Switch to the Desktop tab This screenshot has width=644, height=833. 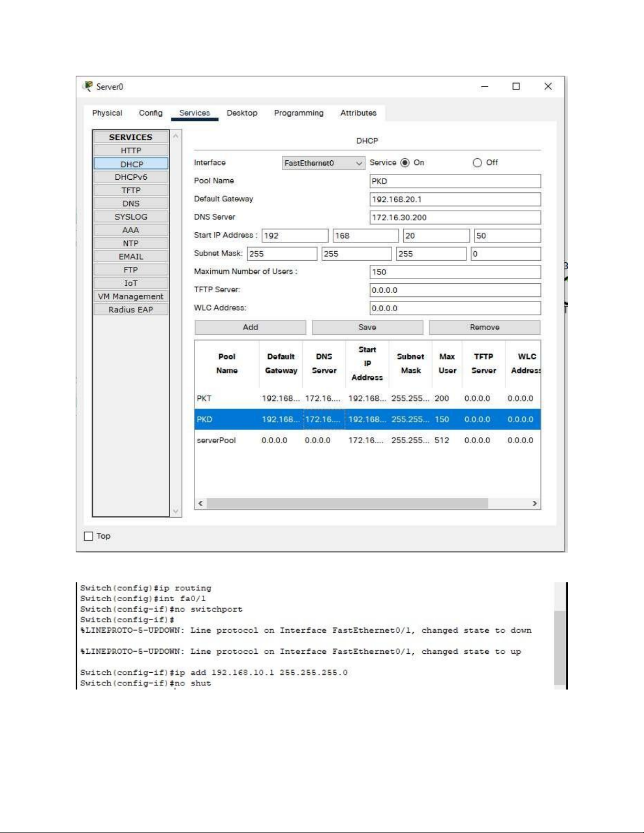242,113
